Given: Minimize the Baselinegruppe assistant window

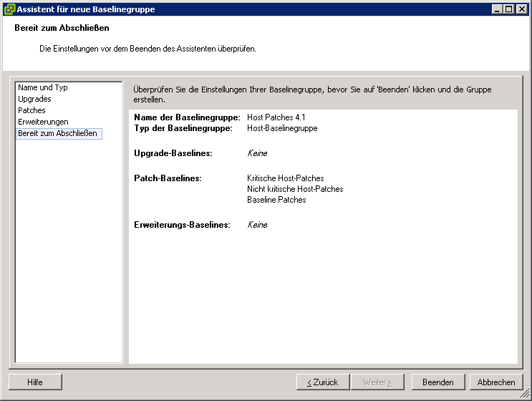Looking at the screenshot, I should tap(498, 9).
